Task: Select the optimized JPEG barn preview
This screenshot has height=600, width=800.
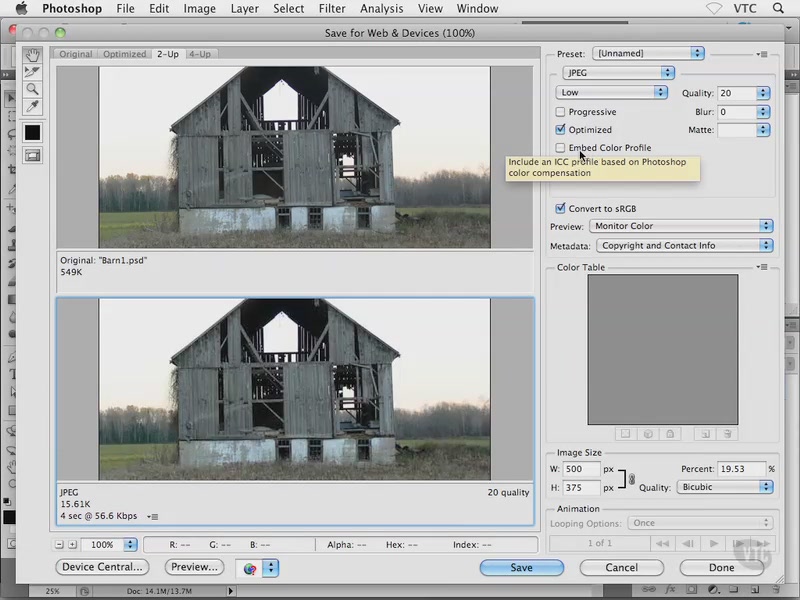Action: (294, 389)
